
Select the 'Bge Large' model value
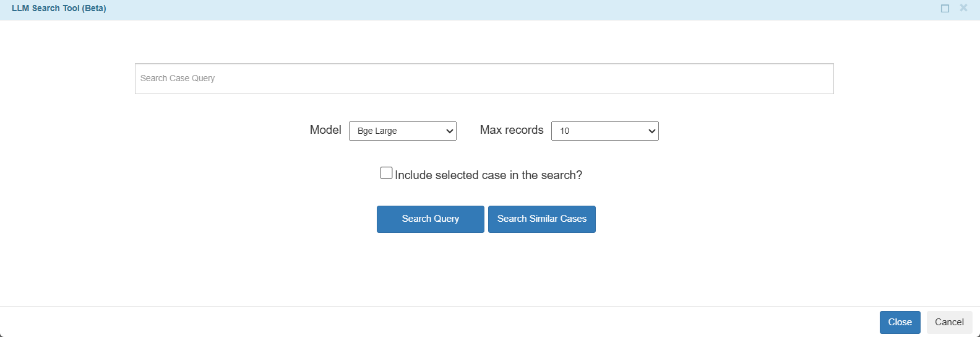[377, 131]
